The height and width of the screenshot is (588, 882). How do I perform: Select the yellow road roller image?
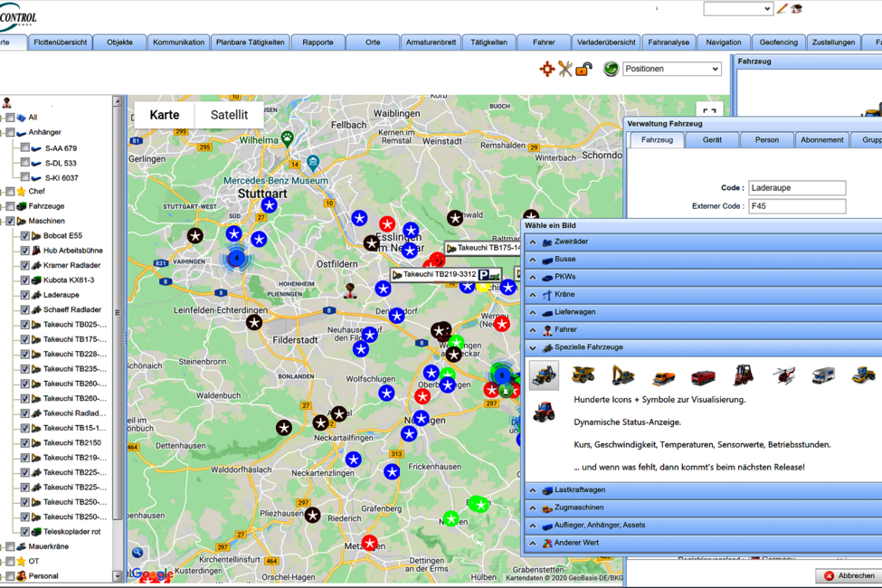tap(863, 375)
